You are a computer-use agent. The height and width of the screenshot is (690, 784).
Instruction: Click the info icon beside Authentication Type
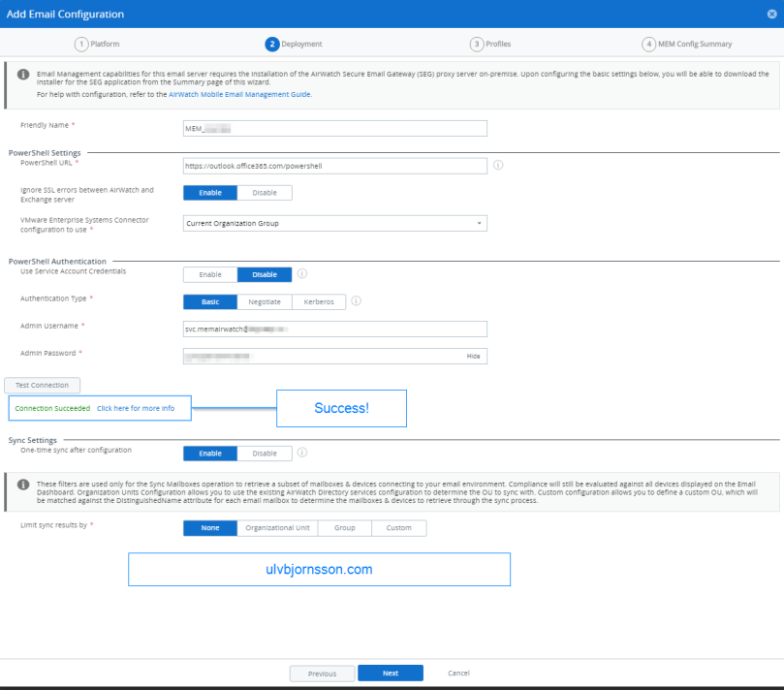(x=356, y=301)
